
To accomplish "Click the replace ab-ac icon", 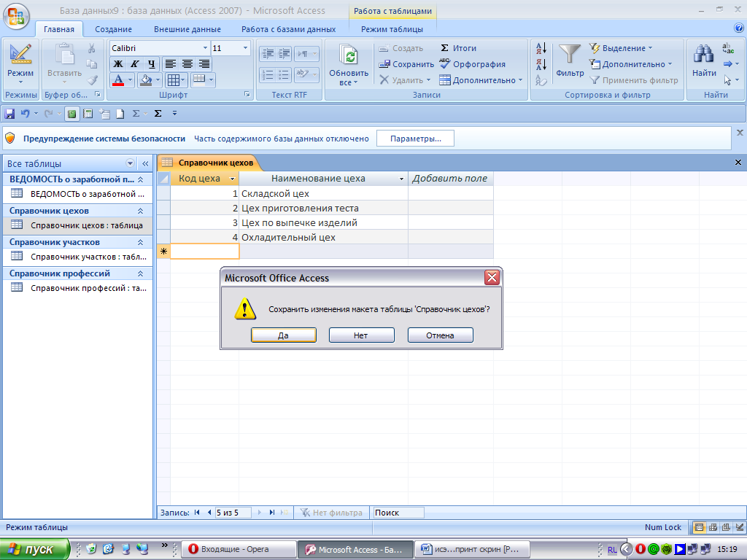I will [728, 48].
